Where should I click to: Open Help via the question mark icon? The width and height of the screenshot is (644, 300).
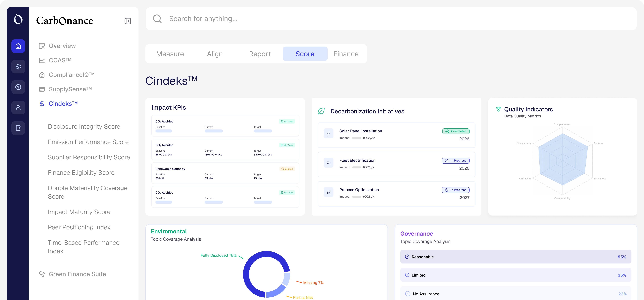(18, 87)
